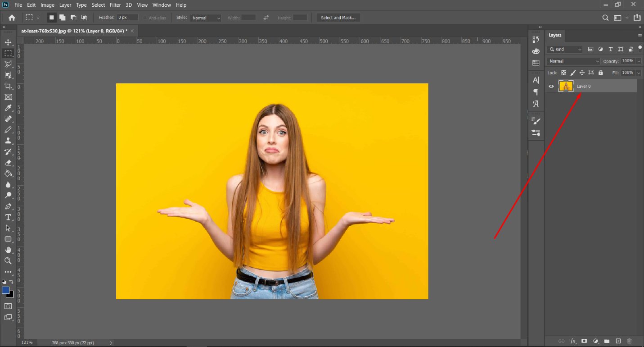Click the Feather input field

[x=128, y=18]
